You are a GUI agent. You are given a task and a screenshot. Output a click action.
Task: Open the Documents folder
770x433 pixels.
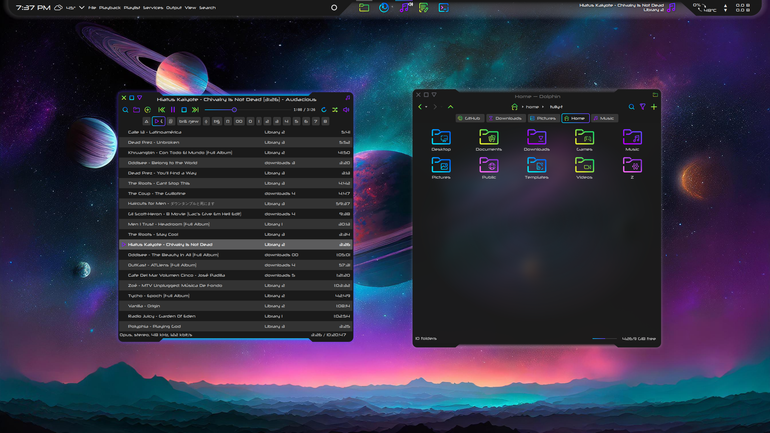[x=489, y=140]
